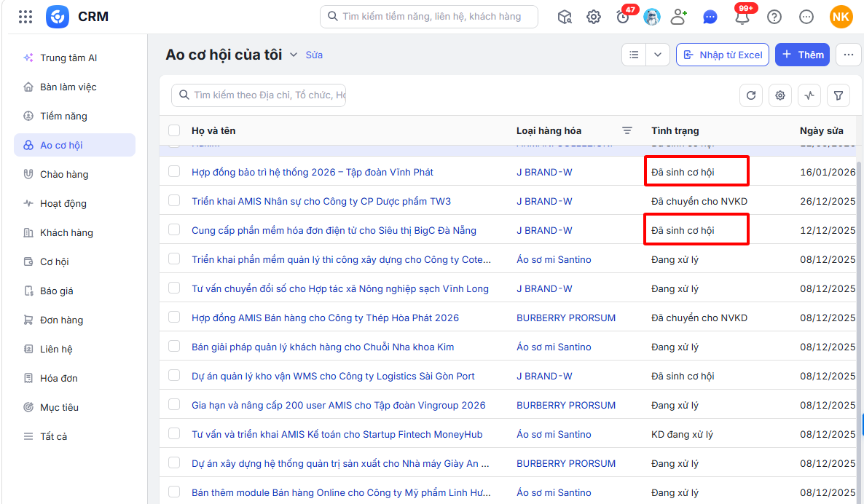Click the Thêm button
This screenshot has height=504, width=864.
802,55
